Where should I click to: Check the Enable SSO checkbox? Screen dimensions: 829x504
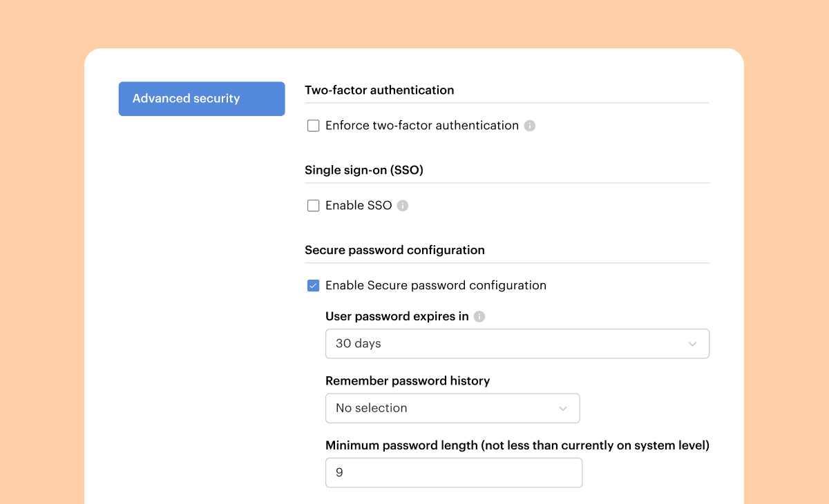[314, 206]
